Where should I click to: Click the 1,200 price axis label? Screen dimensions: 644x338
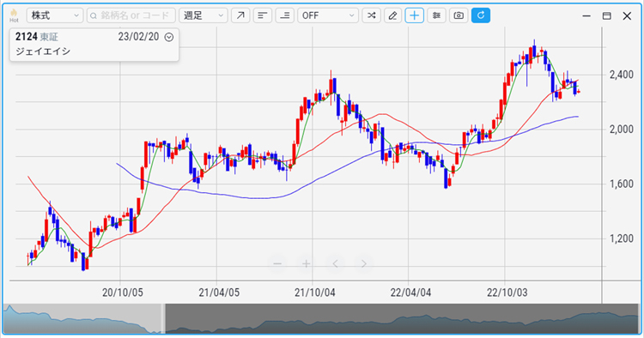[622, 238]
